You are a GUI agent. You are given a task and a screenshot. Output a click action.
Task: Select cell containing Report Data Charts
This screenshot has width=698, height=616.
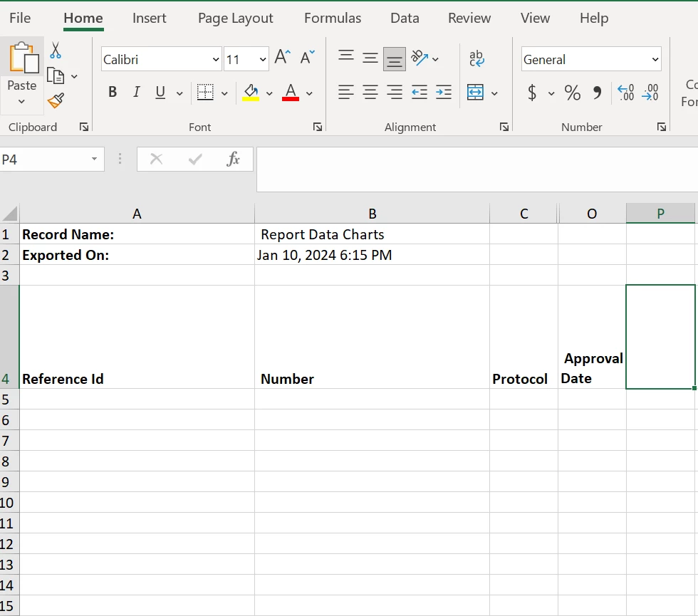pyautogui.click(x=372, y=234)
